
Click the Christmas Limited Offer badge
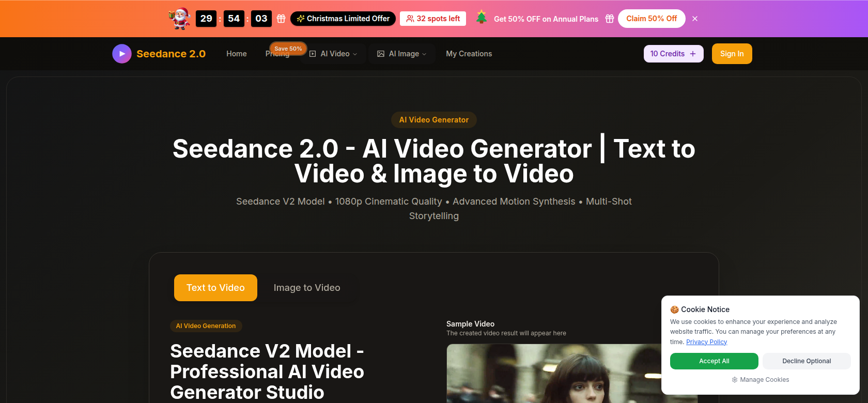click(x=343, y=19)
